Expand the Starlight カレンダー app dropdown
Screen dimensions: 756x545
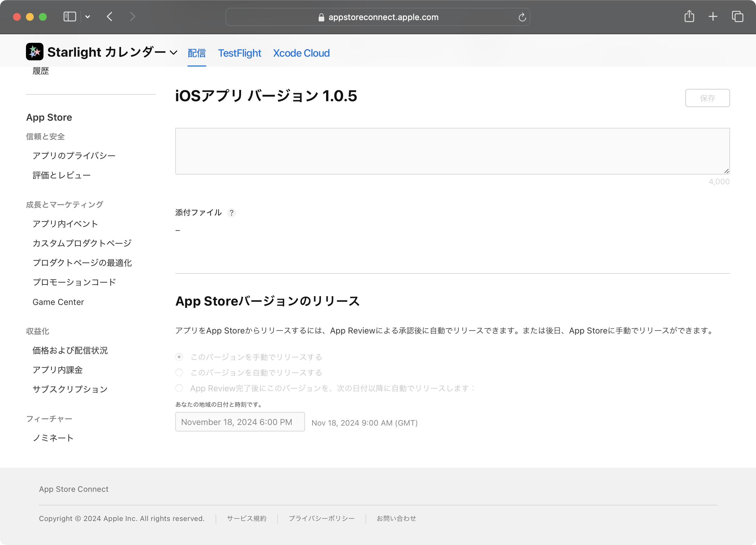click(173, 53)
